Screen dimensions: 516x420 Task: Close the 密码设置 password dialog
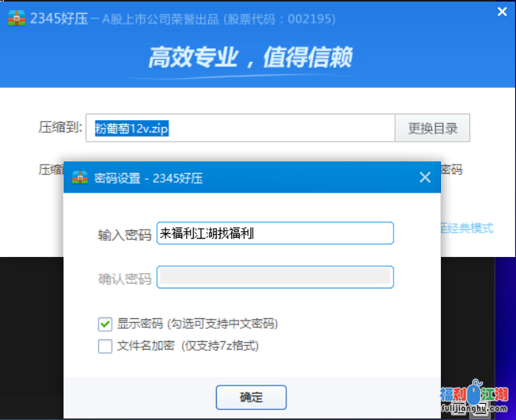425,177
